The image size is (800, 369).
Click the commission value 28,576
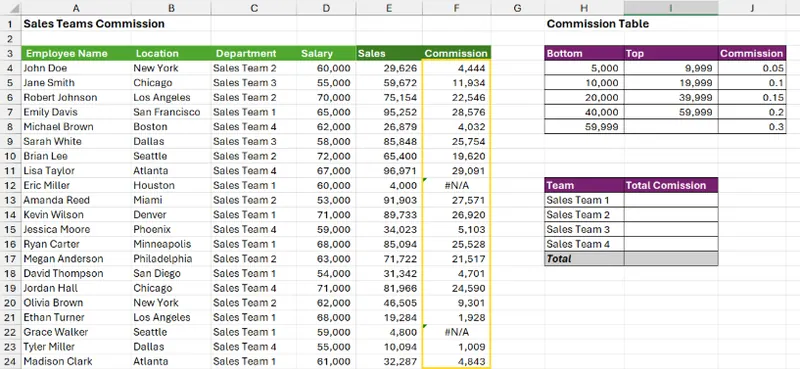pos(456,112)
